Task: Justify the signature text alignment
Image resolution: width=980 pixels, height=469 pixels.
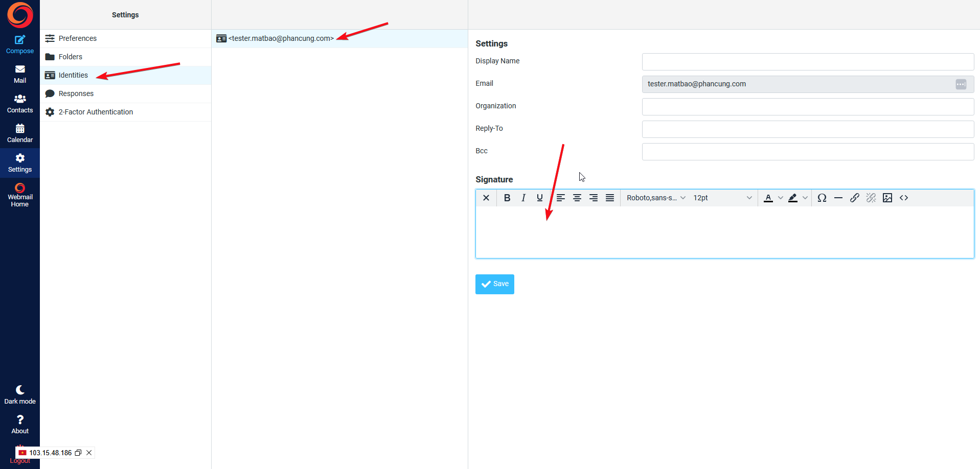Action: (x=609, y=198)
